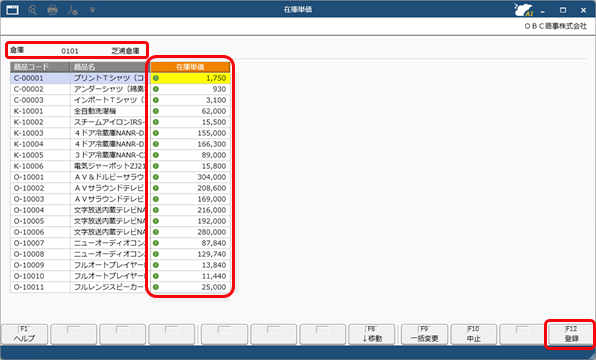Screen dimensions: 596x360
Task: Click the orange 在庫単価 column header
Action: (190, 67)
